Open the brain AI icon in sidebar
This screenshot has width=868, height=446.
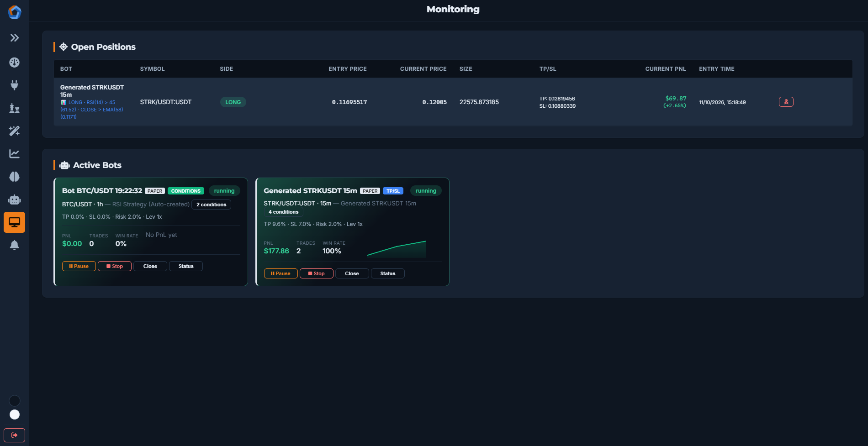pos(15,177)
